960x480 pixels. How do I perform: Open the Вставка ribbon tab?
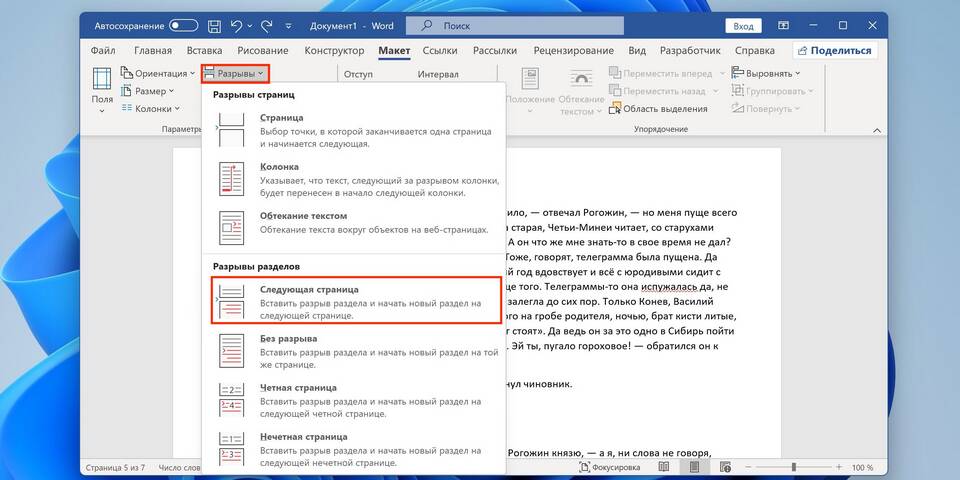(x=204, y=50)
